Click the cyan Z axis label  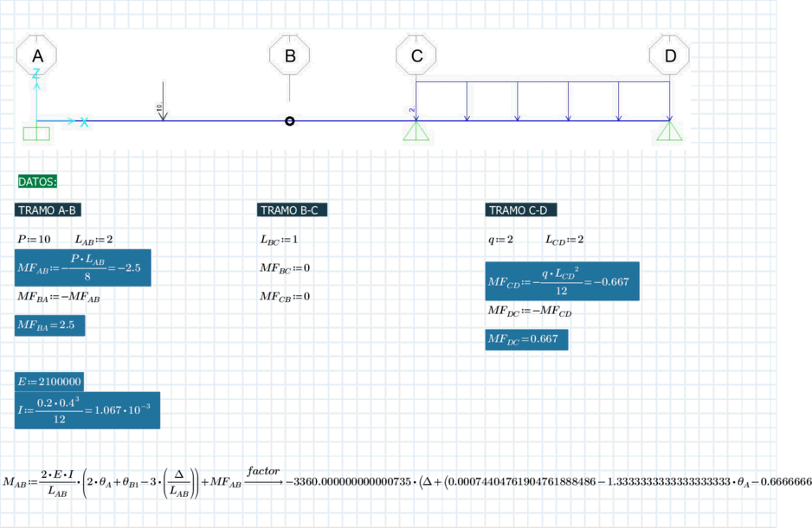tap(36, 74)
